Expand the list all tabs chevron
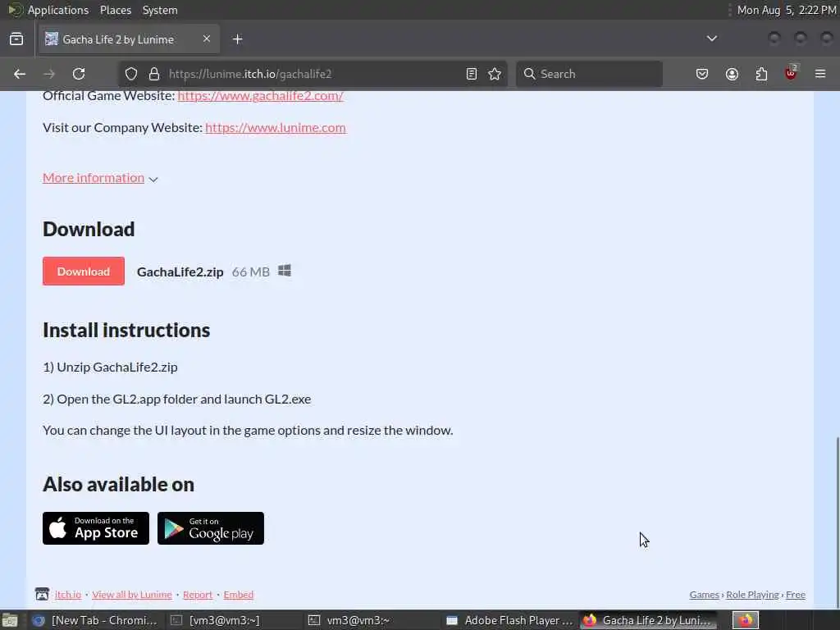Viewport: 840px width, 630px height. coord(711,39)
